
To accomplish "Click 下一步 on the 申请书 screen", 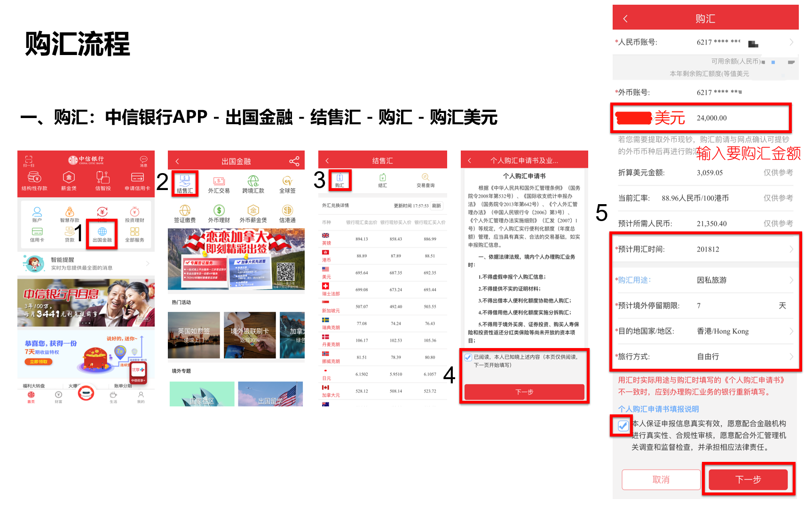I will (524, 392).
